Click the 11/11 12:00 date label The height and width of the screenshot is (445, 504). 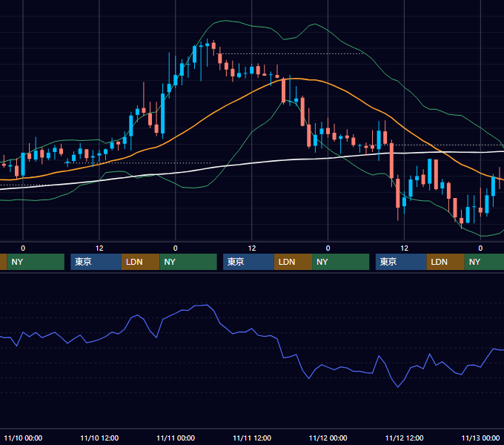tap(252, 438)
